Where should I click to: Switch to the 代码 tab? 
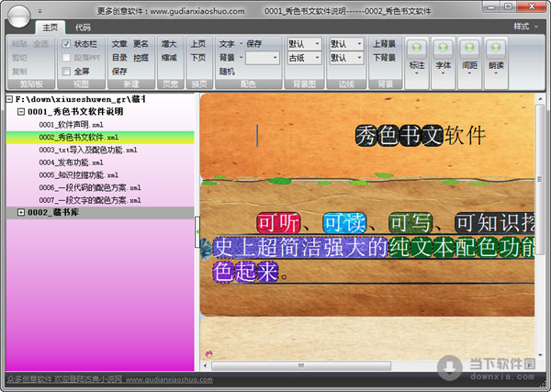point(84,28)
